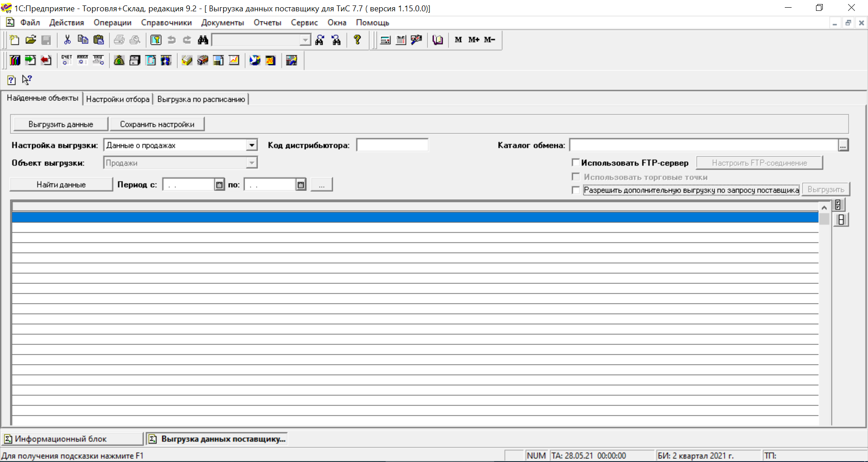Click the uncheck-all icon beside the table
This screenshot has width=868, height=462.
click(841, 220)
